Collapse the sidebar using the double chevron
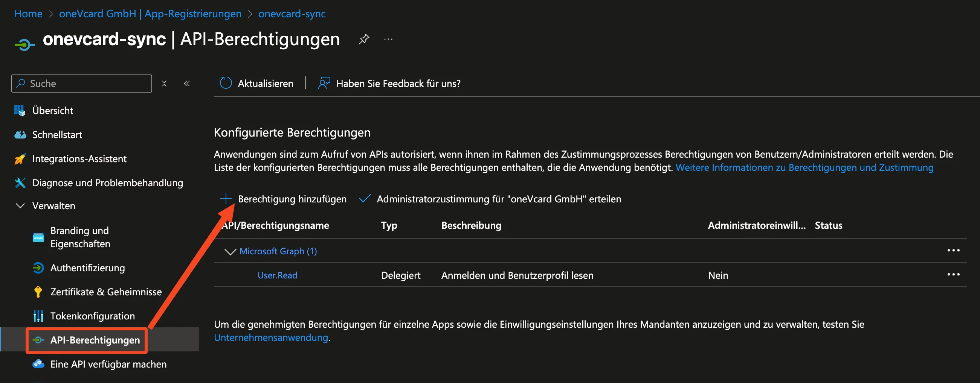The width and height of the screenshot is (980, 383). [x=187, y=83]
